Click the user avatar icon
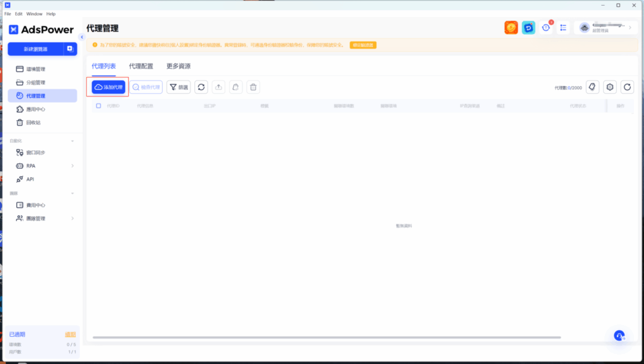The image size is (644, 364). [x=584, y=28]
